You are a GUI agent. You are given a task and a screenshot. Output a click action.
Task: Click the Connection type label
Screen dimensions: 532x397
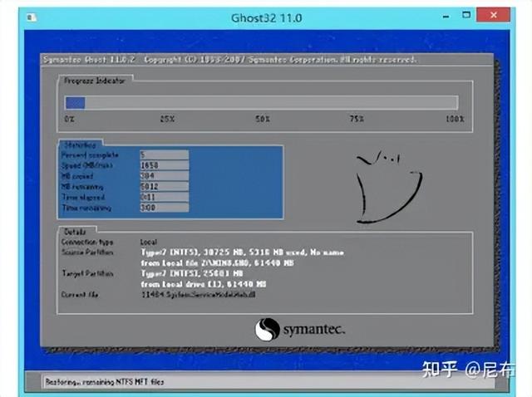(x=87, y=242)
